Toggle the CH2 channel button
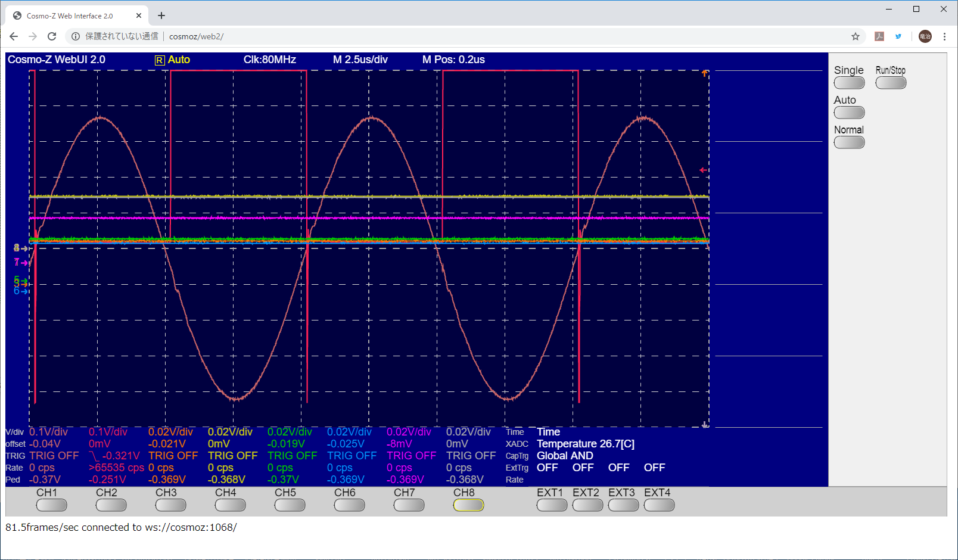Viewport: 958px width, 560px height. [x=111, y=505]
